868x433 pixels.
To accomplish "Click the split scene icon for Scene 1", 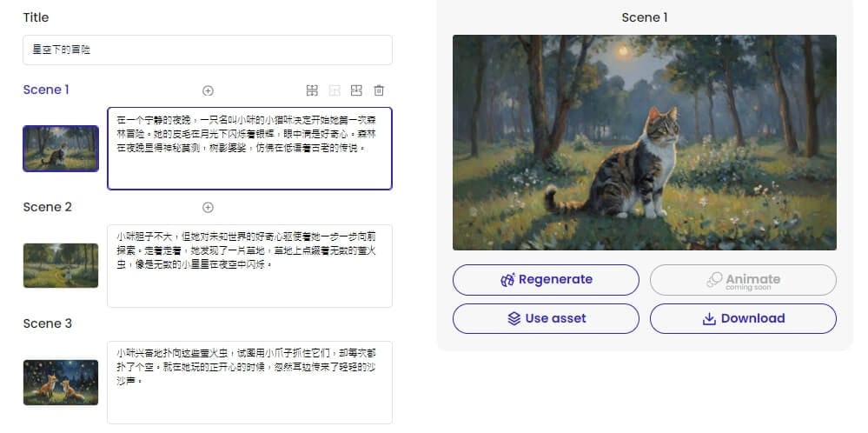I will pyautogui.click(x=312, y=90).
